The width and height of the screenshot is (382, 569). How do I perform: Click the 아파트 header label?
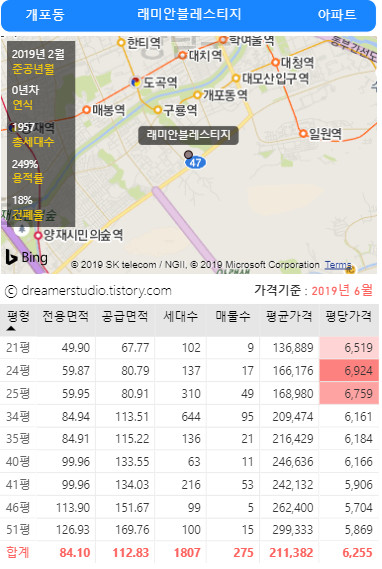[x=337, y=15]
